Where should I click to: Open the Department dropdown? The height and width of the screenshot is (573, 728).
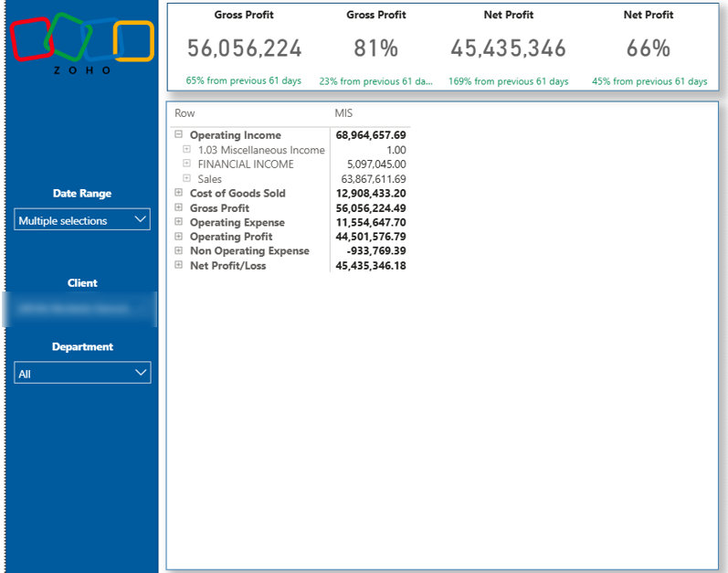[82, 373]
